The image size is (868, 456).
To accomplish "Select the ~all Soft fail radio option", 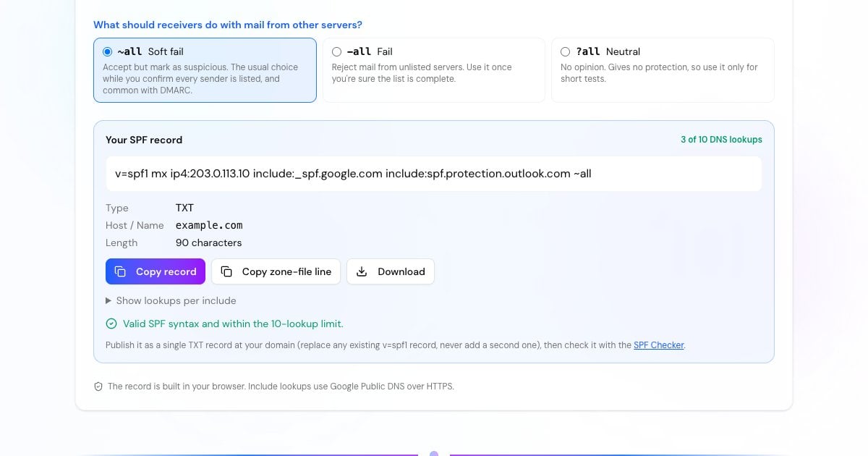I will (x=108, y=52).
